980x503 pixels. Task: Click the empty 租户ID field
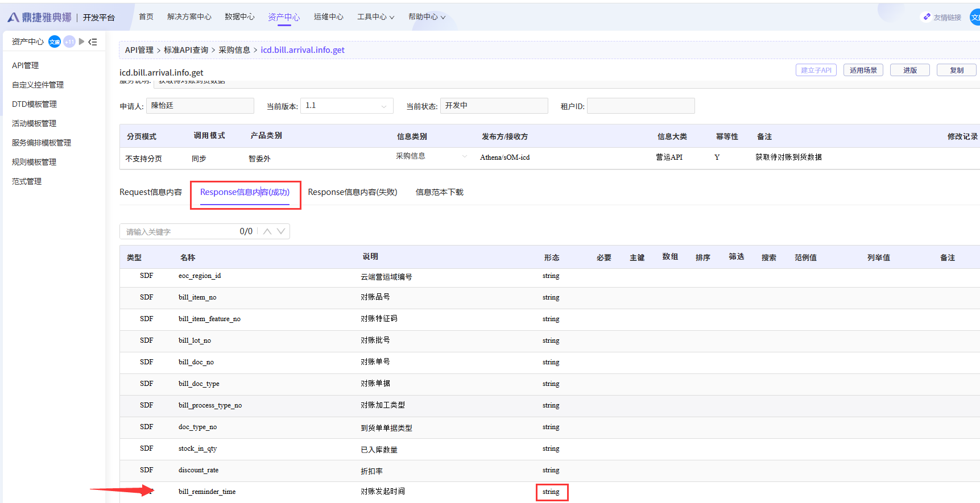point(641,106)
